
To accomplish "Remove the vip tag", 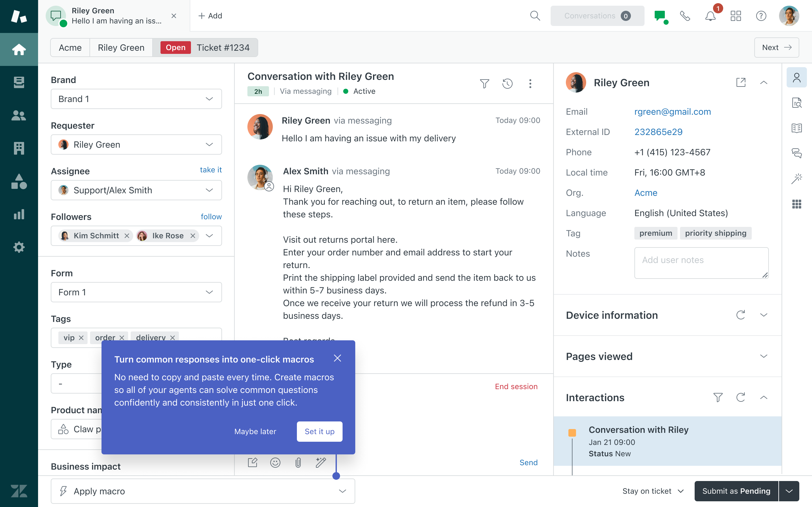I will (x=81, y=338).
